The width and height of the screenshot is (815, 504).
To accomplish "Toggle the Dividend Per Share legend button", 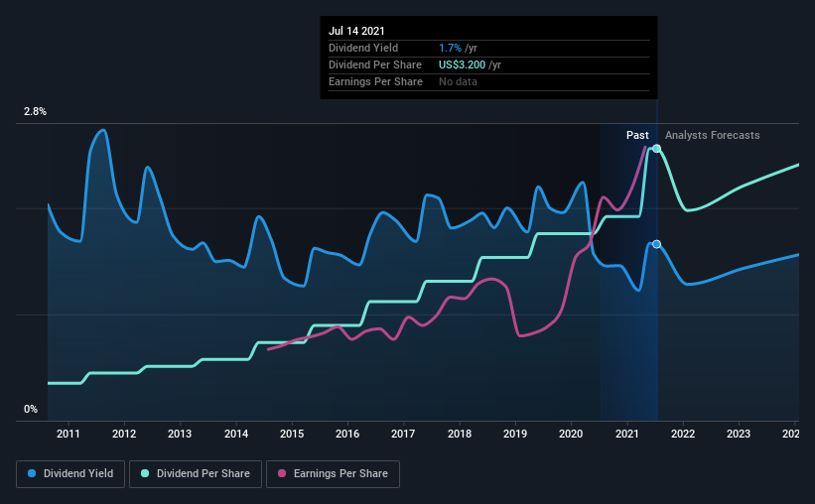I will [x=196, y=474].
